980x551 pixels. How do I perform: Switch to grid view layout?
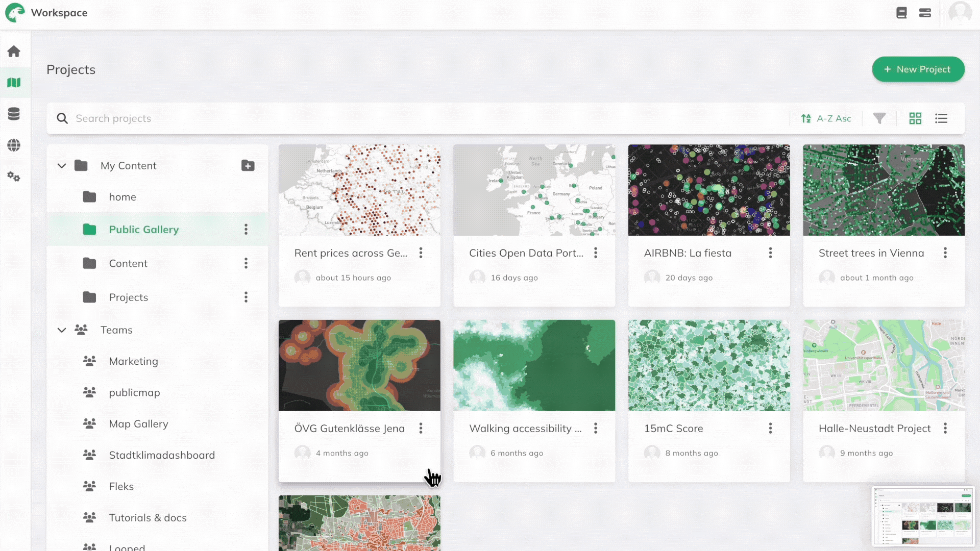[915, 118]
